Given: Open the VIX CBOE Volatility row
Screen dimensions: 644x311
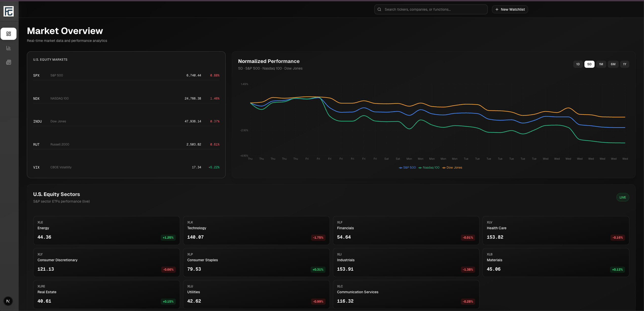Looking at the screenshot, I should point(126,167).
